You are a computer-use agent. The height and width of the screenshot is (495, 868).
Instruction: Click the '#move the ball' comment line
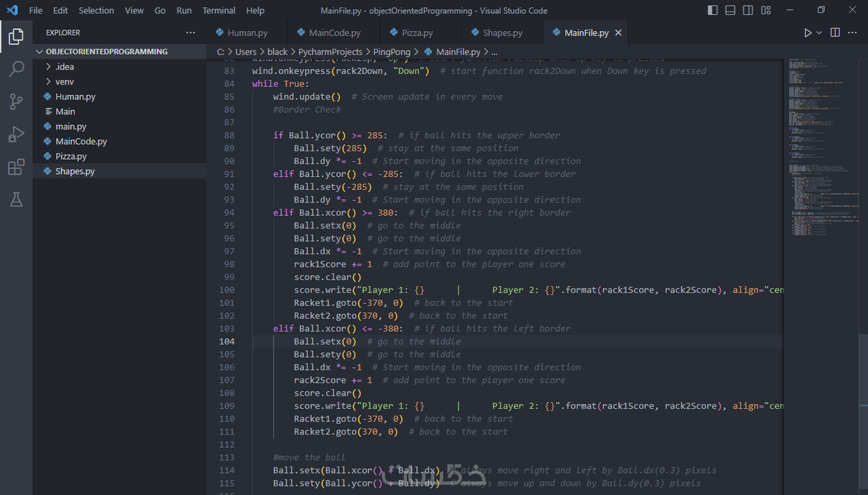click(309, 457)
